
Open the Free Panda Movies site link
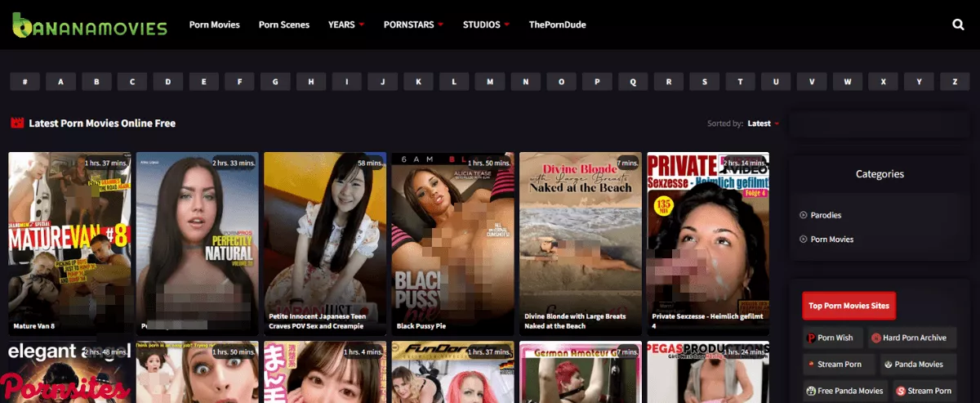[844, 391]
